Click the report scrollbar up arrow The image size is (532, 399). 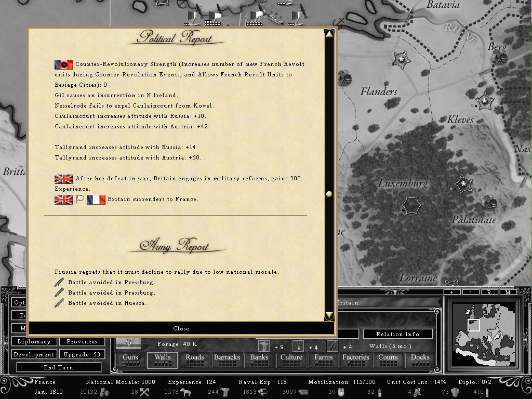pyautogui.click(x=329, y=34)
